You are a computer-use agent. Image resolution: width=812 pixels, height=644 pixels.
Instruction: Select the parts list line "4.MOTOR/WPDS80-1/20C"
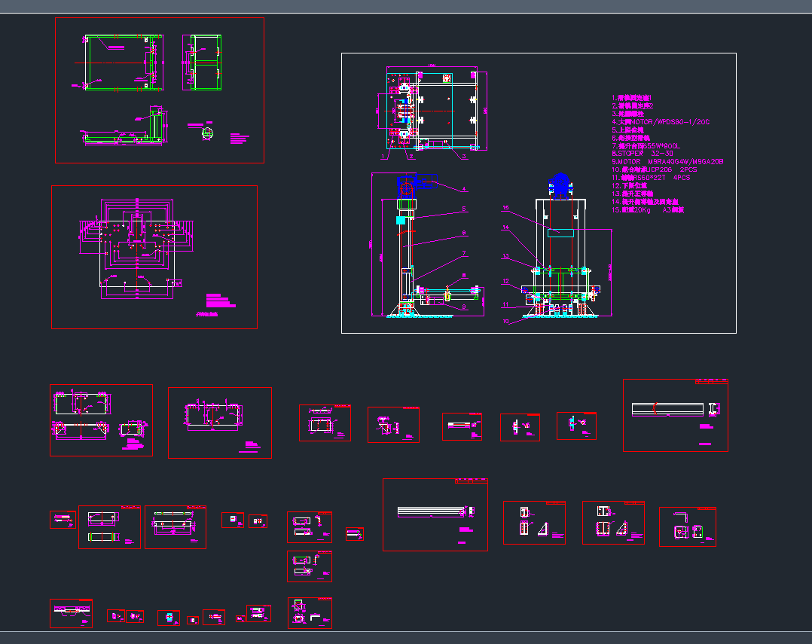pyautogui.click(x=658, y=123)
